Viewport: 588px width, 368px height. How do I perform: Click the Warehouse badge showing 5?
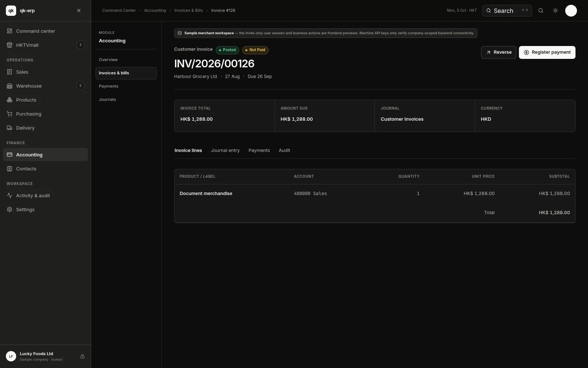(x=80, y=86)
